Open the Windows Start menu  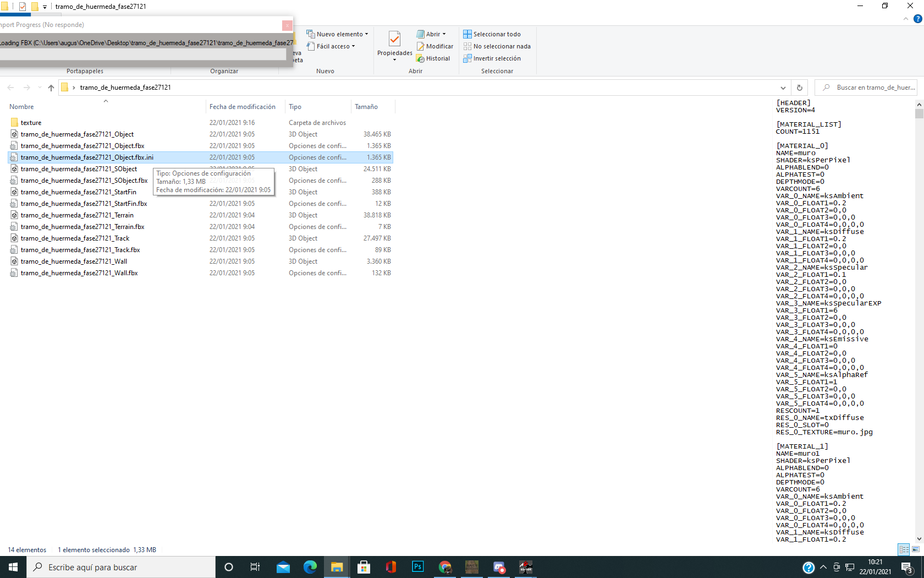[13, 567]
